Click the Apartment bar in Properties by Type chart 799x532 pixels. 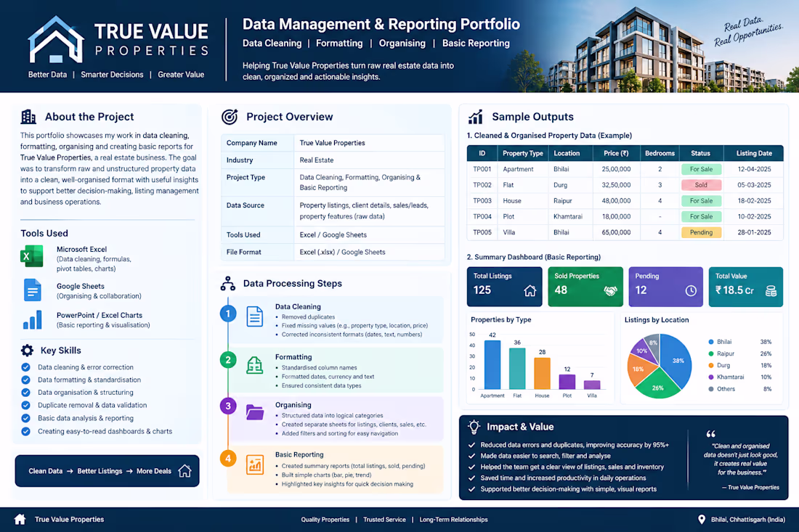click(492, 365)
